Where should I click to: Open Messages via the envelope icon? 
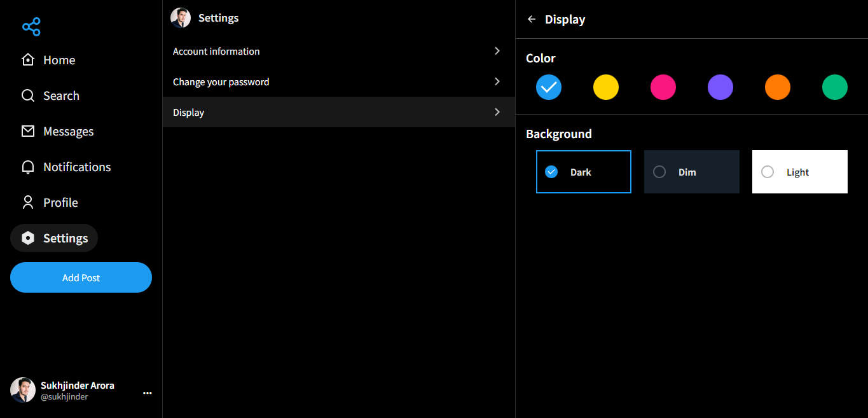tap(28, 131)
